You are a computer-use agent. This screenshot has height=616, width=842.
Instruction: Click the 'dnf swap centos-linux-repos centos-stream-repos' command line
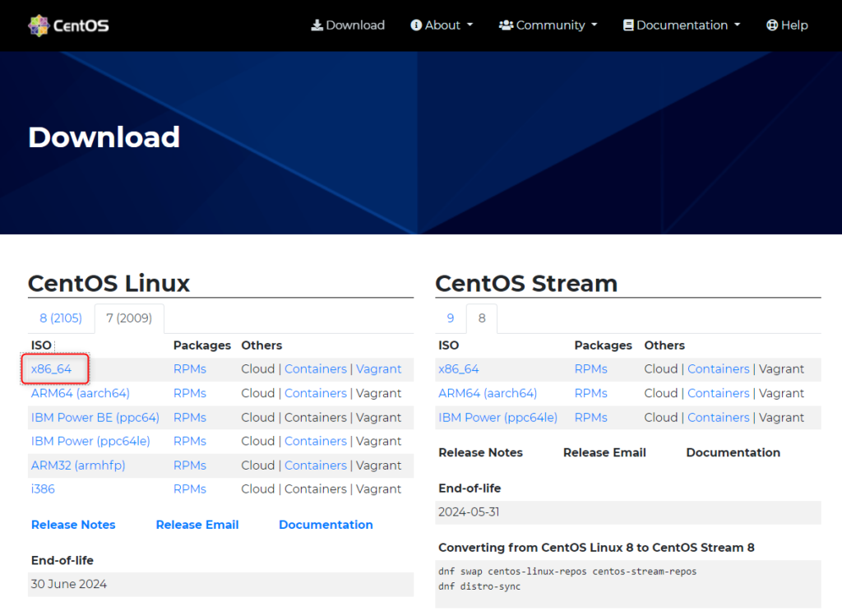(x=567, y=572)
